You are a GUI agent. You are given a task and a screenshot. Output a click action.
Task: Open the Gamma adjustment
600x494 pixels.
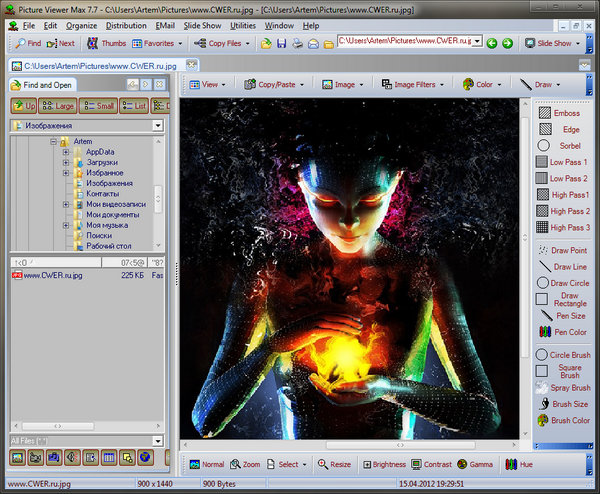(475, 465)
